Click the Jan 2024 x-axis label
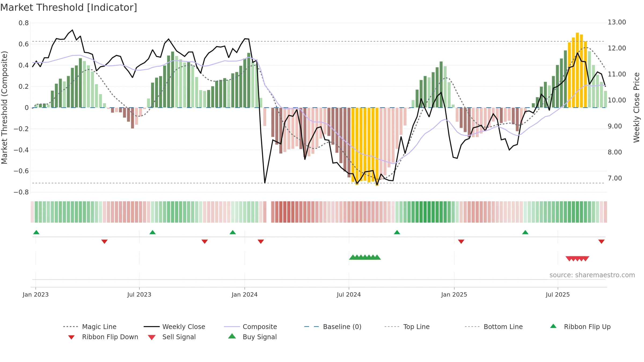 point(244,295)
